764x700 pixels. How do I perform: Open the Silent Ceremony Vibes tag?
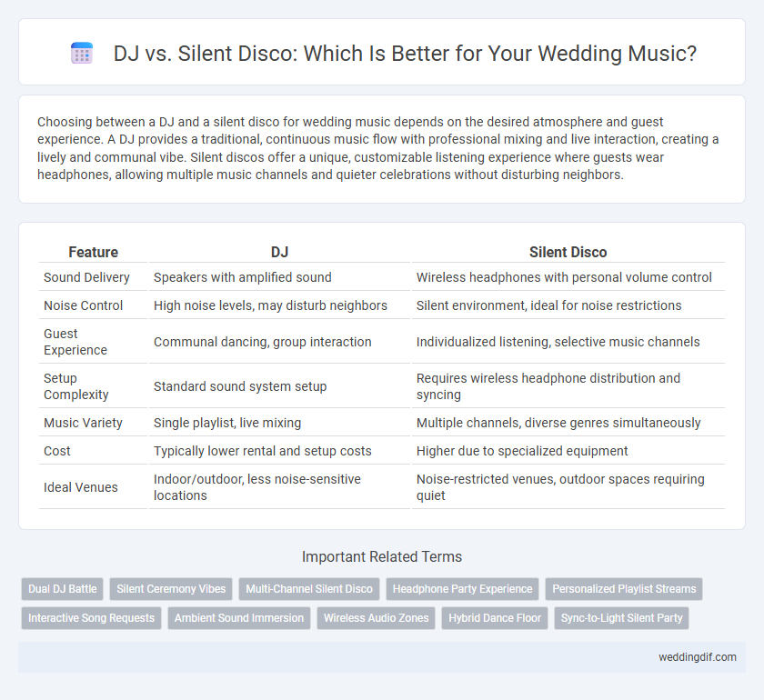tap(171, 589)
